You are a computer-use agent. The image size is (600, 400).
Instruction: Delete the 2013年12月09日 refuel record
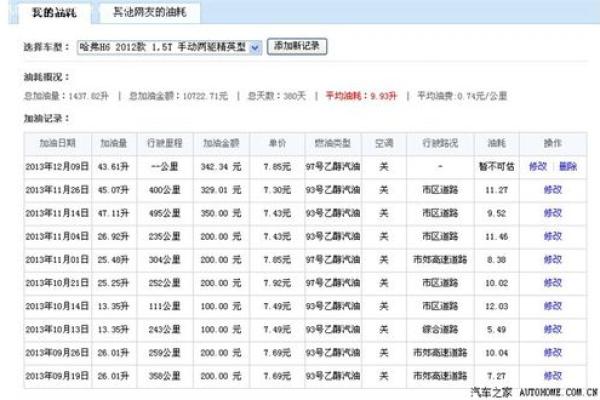point(567,167)
